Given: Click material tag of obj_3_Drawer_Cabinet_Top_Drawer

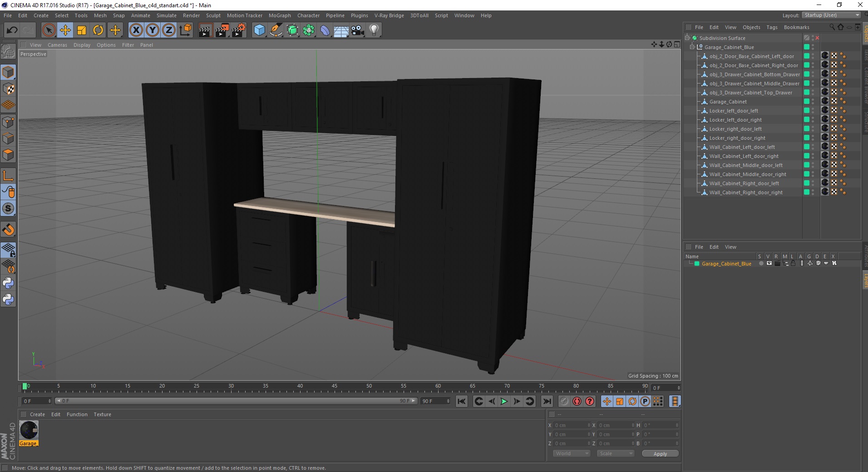Looking at the screenshot, I should point(825,92).
